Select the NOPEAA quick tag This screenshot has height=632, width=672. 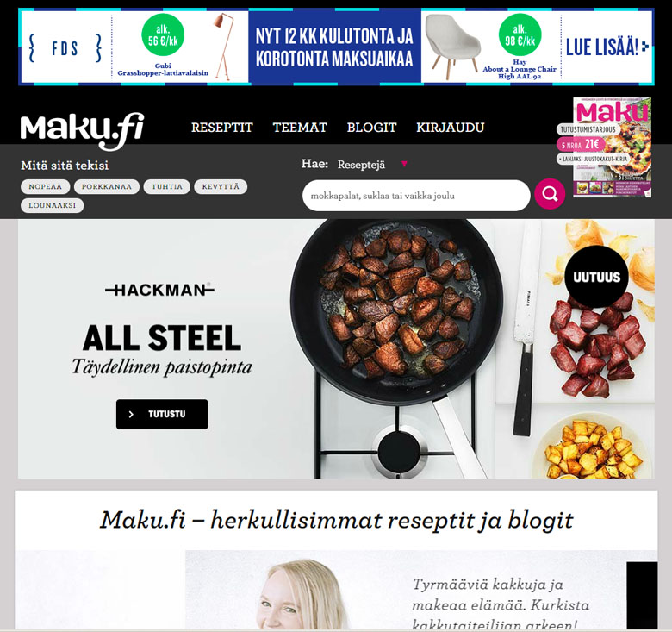coord(46,186)
